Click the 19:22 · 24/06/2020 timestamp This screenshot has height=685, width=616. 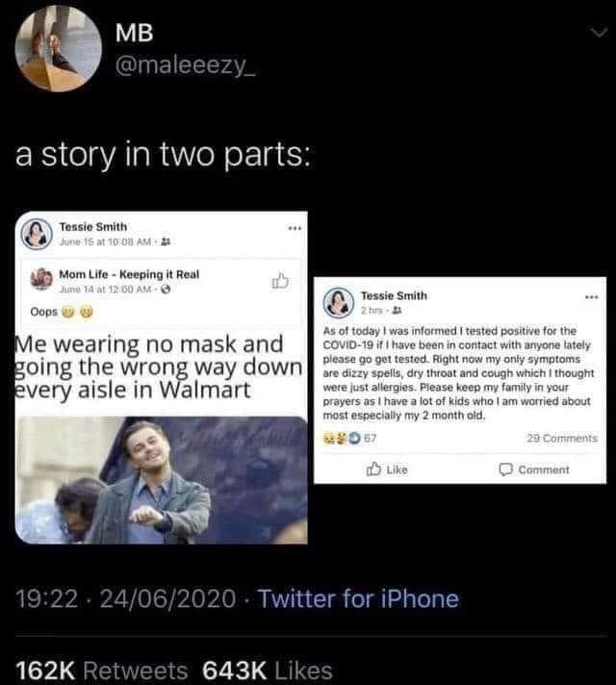[125, 599]
